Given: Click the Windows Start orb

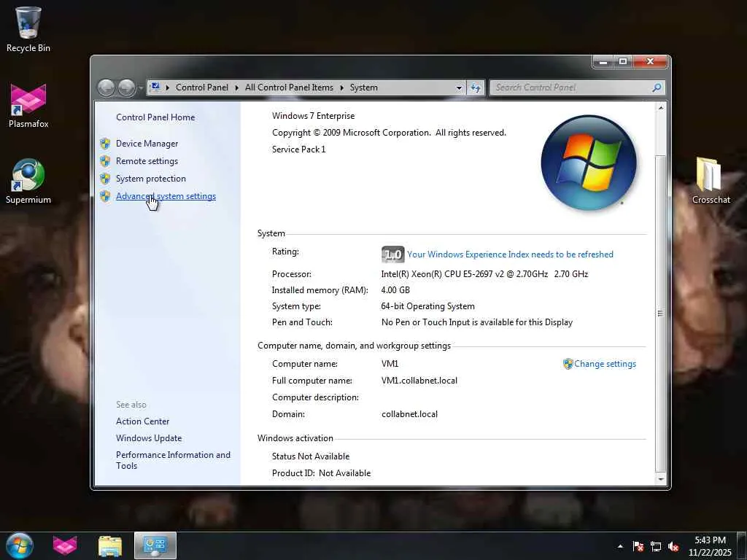Looking at the screenshot, I should tap(20, 545).
